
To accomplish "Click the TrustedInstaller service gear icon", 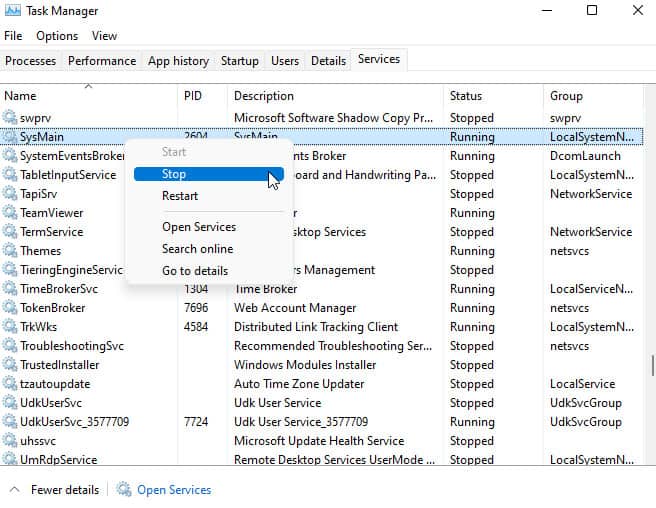I will coord(11,365).
